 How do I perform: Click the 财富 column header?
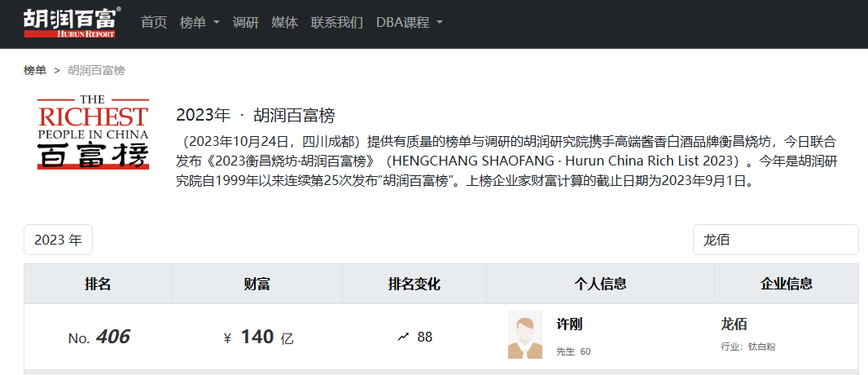256,285
